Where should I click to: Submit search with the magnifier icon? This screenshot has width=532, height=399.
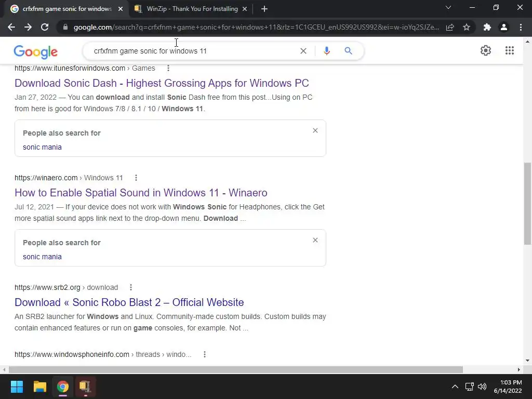348,51
